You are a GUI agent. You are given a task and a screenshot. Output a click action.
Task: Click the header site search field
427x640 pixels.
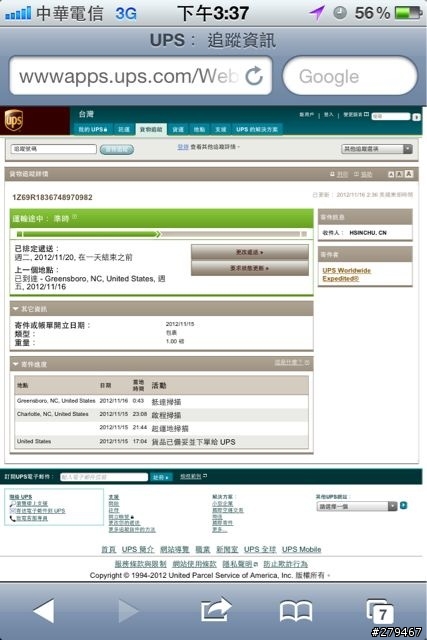[x=390, y=117]
